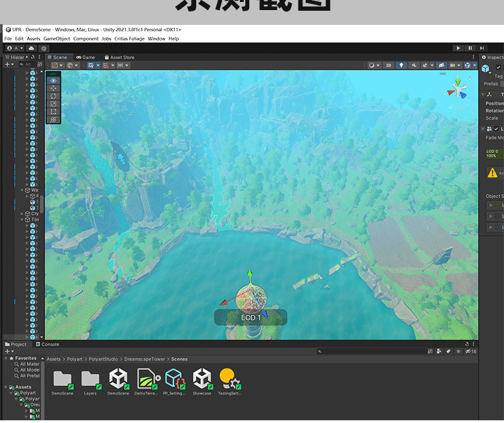Image resolution: width=504 pixels, height=423 pixels.
Task: Toggle game object active checkbox in Inspector
Action: pyautogui.click(x=498, y=67)
